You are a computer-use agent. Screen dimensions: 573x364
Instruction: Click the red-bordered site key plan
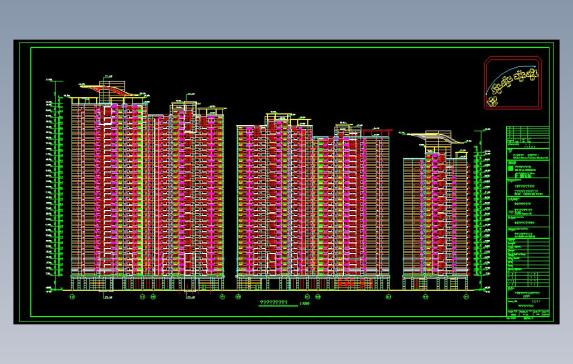pyautogui.click(x=513, y=83)
